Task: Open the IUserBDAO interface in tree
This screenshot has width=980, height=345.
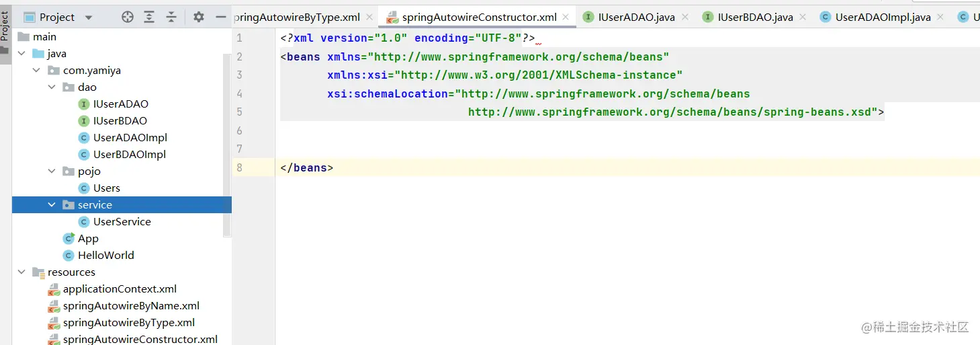Action: (120, 121)
